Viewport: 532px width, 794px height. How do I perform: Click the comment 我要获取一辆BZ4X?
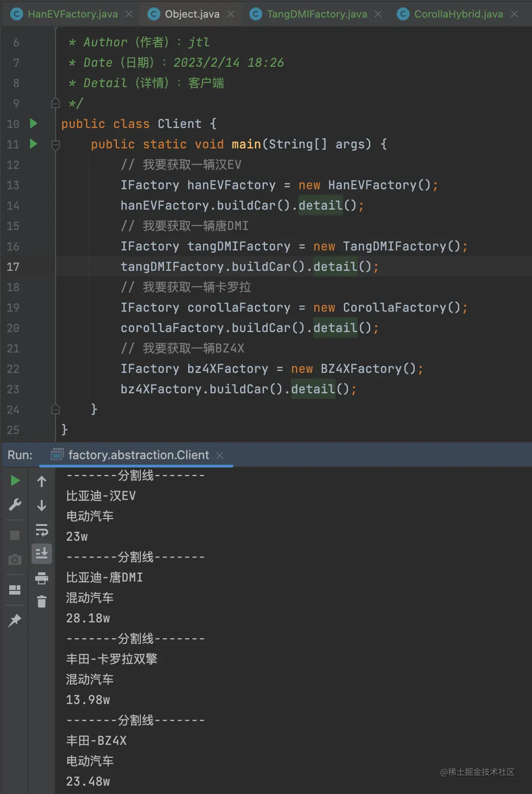(183, 348)
